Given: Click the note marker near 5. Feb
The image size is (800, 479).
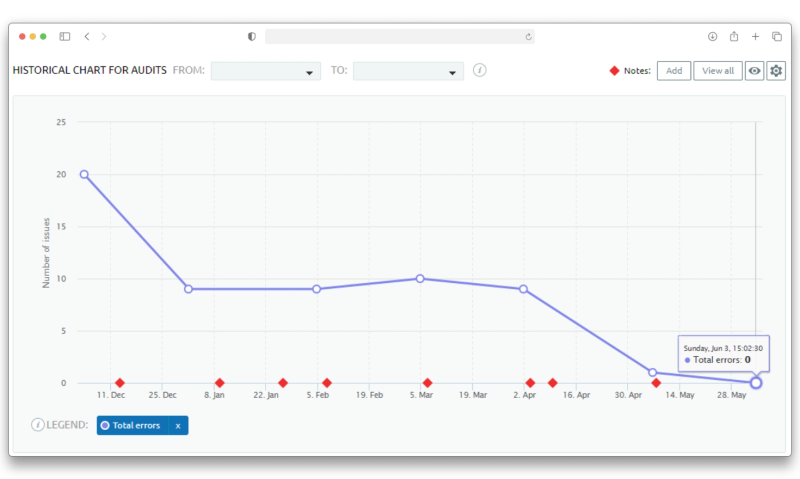Looking at the screenshot, I should [327, 383].
